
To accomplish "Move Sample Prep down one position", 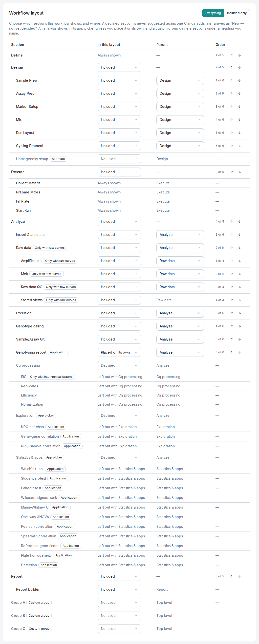I will pos(239,80).
